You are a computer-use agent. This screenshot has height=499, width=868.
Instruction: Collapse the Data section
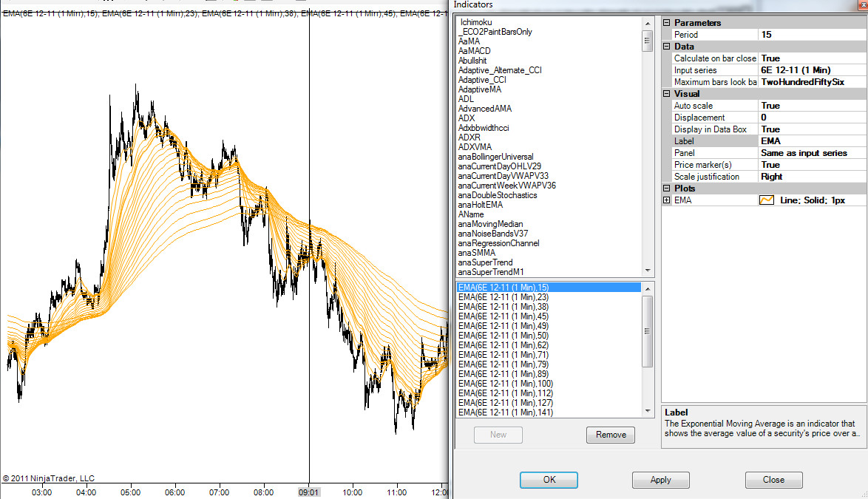666,47
